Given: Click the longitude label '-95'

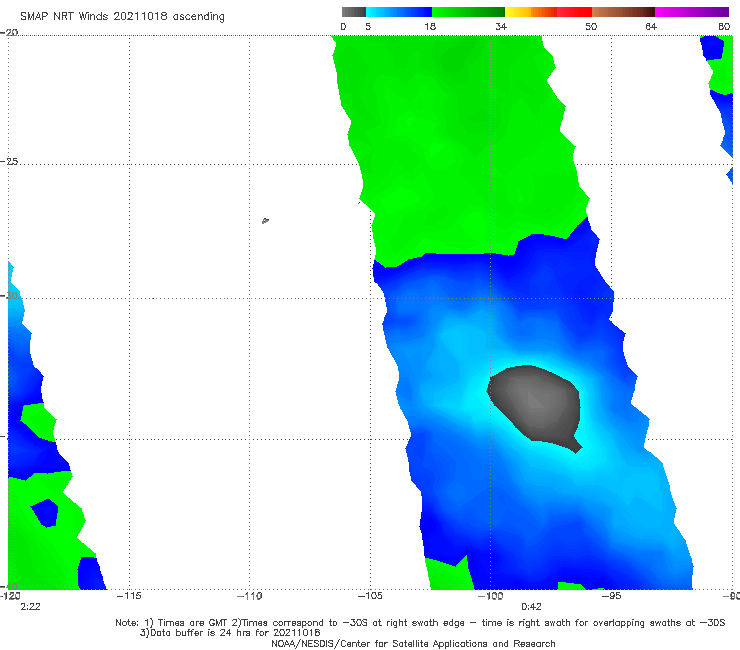Looking at the screenshot, I should (611, 596).
